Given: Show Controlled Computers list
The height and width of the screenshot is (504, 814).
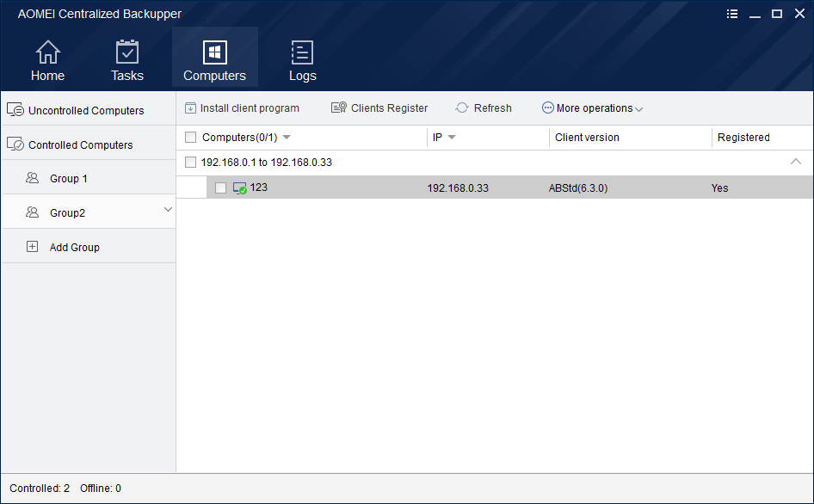Looking at the screenshot, I should pos(89,144).
